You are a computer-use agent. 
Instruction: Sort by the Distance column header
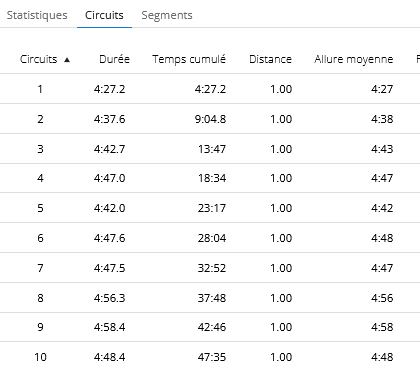point(270,59)
